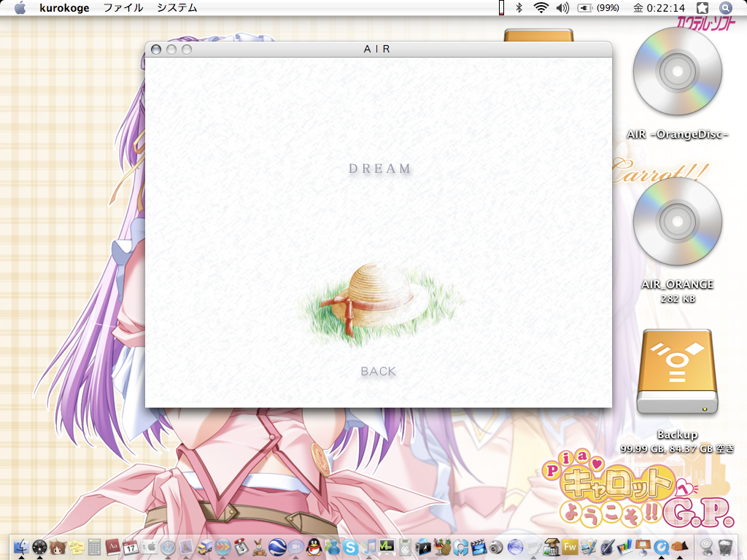This screenshot has height=560, width=747.
Task: Open QuickTime Player from the Dock
Action: [x=661, y=547]
